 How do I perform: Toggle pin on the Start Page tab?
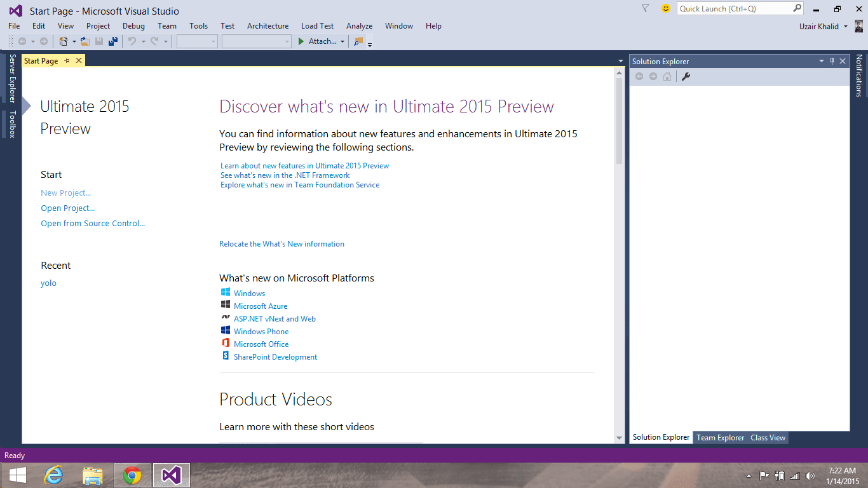(67, 61)
